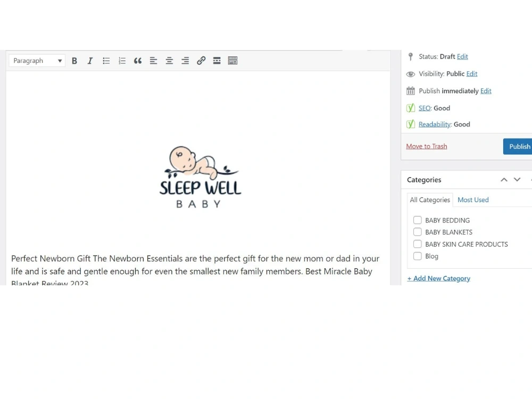Check the BABY BEDDING category
Image resolution: width=532 pixels, height=399 pixels.
point(417,220)
